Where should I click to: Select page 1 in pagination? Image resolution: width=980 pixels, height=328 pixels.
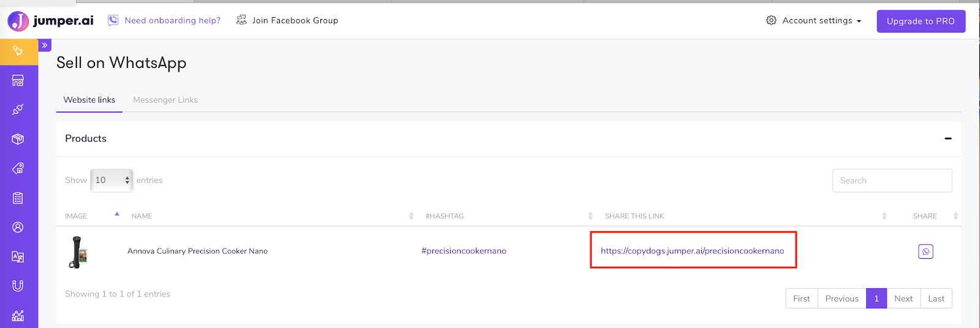coord(876,299)
